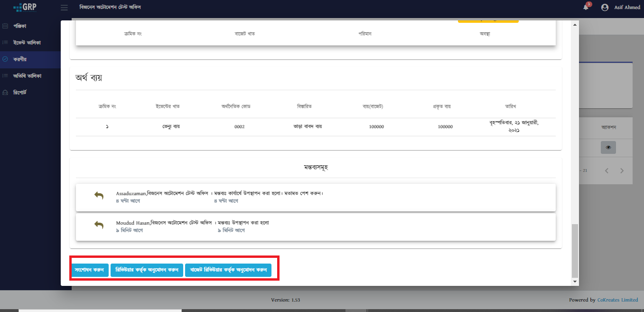The height and width of the screenshot is (312, 644).
Task: Click the GRP logo
Action: click(x=25, y=8)
